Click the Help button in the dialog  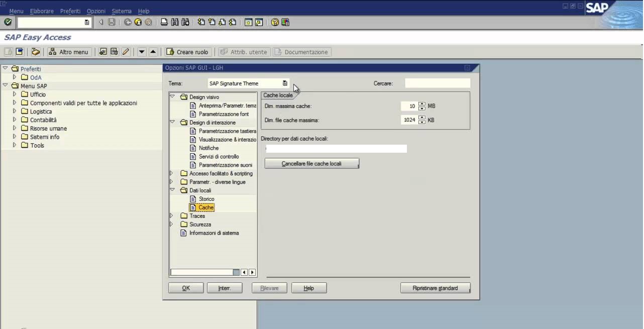tap(309, 288)
